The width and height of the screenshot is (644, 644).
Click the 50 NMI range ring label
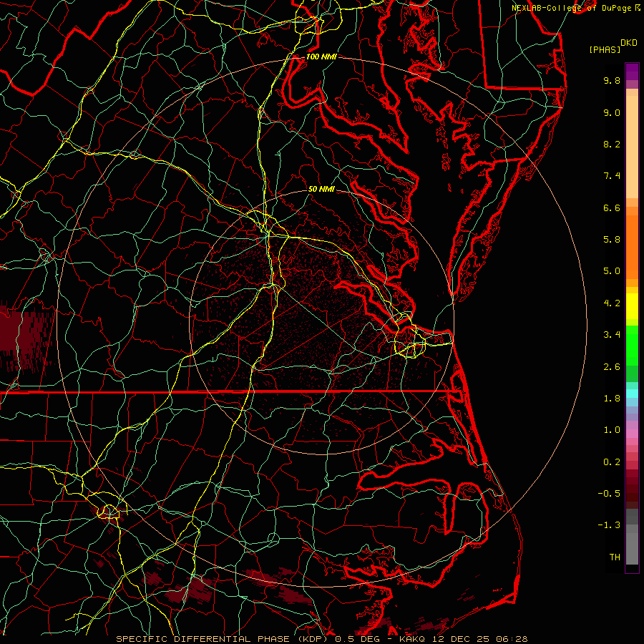coord(321,189)
